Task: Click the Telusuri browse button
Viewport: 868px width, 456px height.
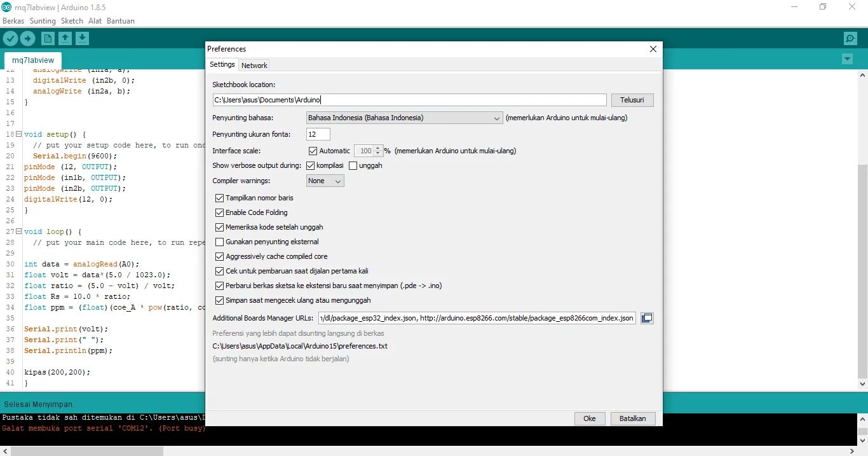Action: (x=632, y=100)
